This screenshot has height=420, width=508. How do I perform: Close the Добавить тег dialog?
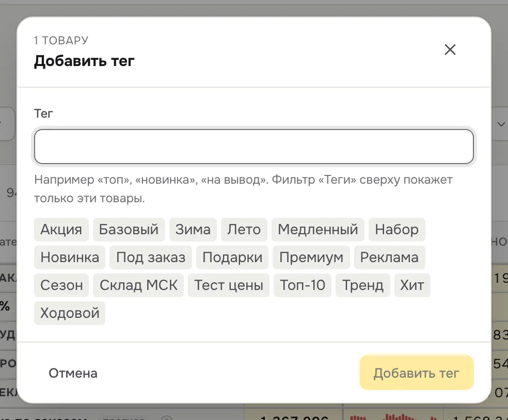[x=450, y=50]
